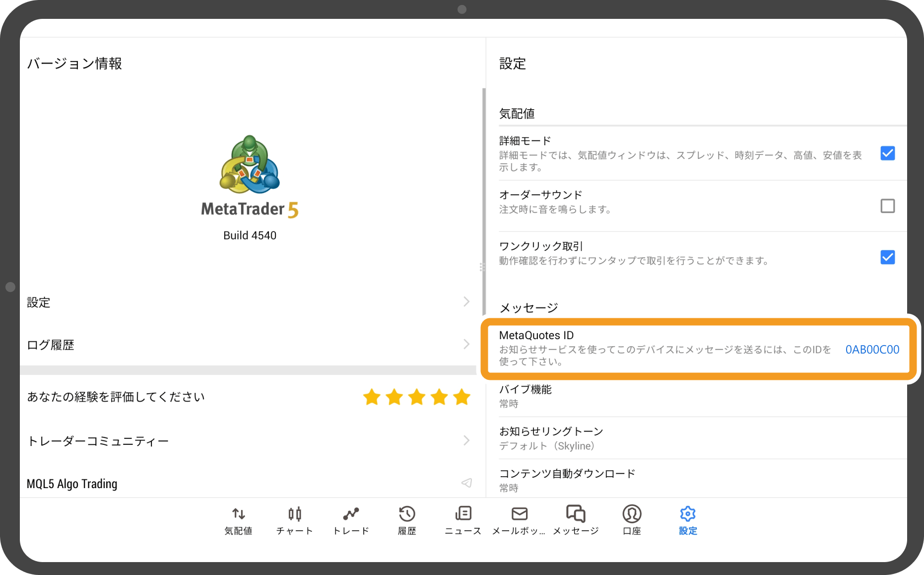Tap the send arrow next to MQL5 Algo Trading
This screenshot has width=924, height=575.
tap(466, 483)
